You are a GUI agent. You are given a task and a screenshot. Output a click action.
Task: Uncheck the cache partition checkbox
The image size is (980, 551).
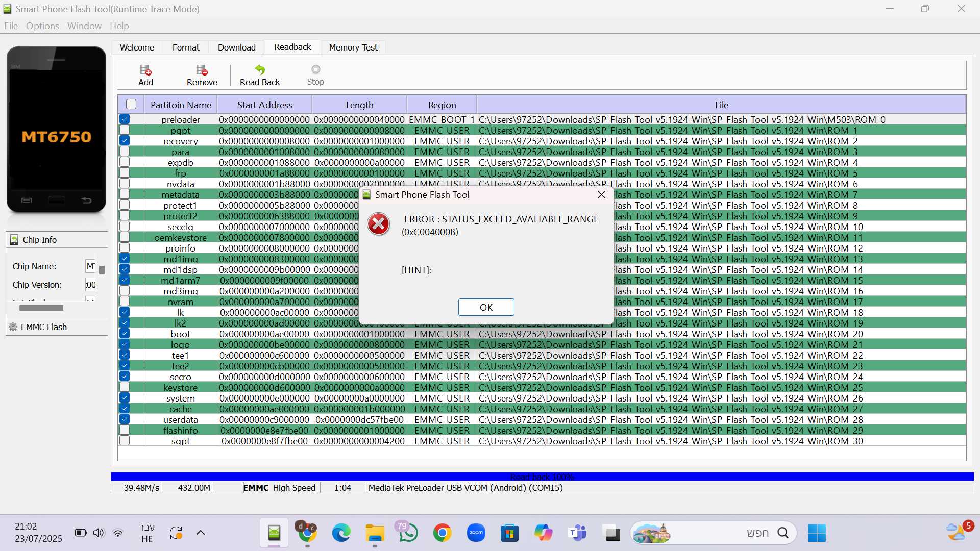pos(125,408)
